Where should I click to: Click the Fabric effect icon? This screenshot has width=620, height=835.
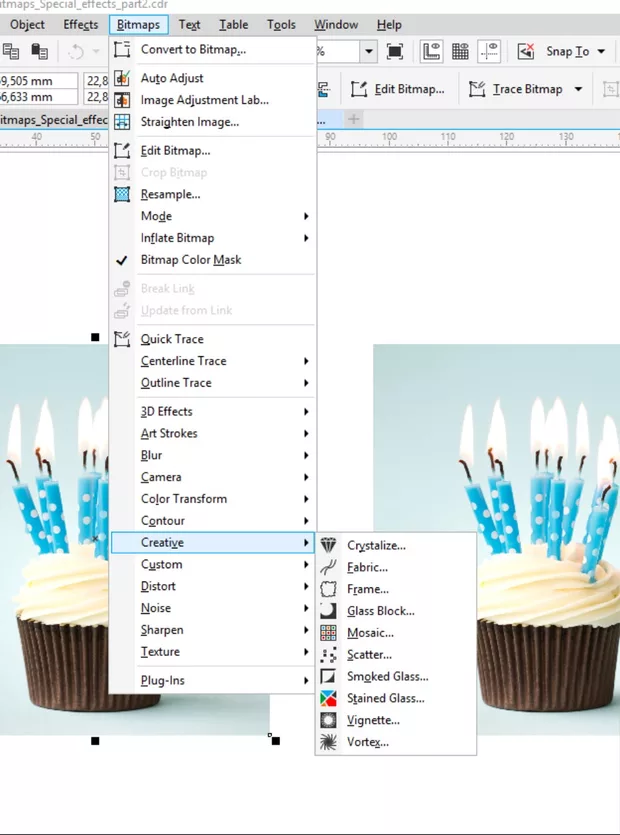pos(328,567)
